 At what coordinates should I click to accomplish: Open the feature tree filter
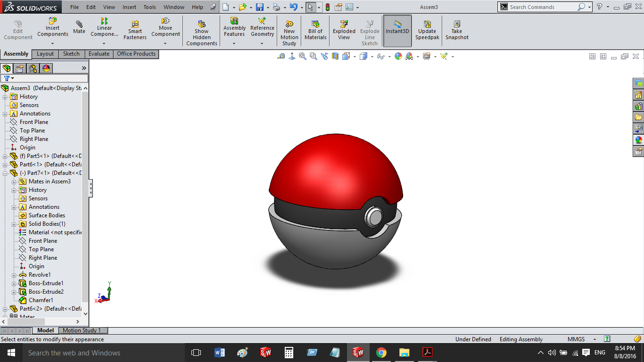(9, 78)
